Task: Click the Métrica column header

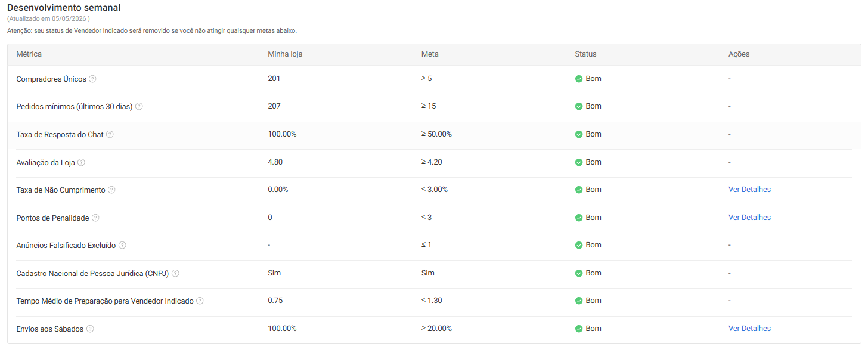Action: pos(29,54)
